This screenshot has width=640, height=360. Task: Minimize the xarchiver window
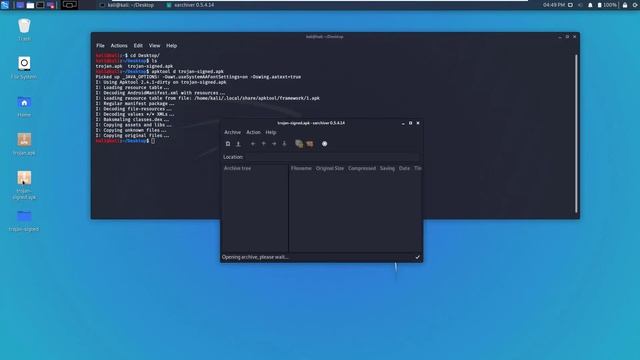403,123
